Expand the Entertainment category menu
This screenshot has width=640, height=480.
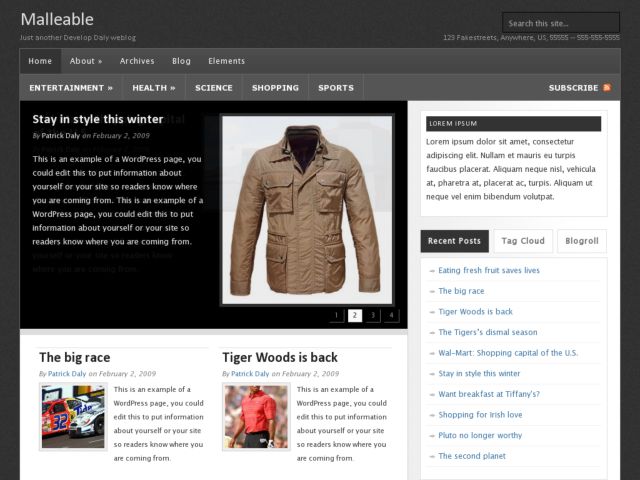71,88
